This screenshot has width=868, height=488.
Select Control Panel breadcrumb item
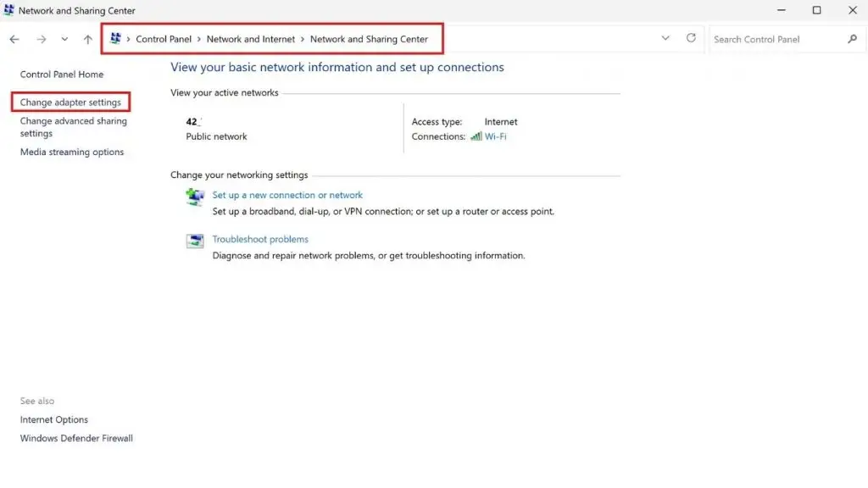(163, 39)
